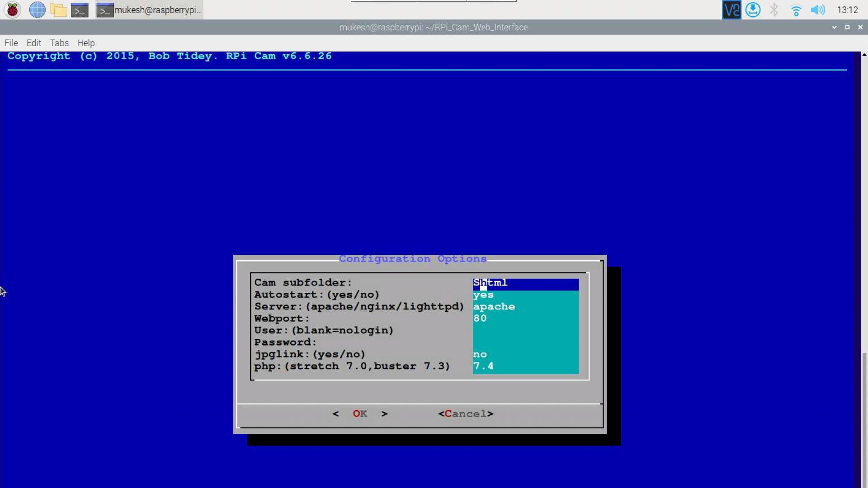This screenshot has width=868, height=488.
Task: Click the volume speaker icon
Action: click(x=818, y=9)
